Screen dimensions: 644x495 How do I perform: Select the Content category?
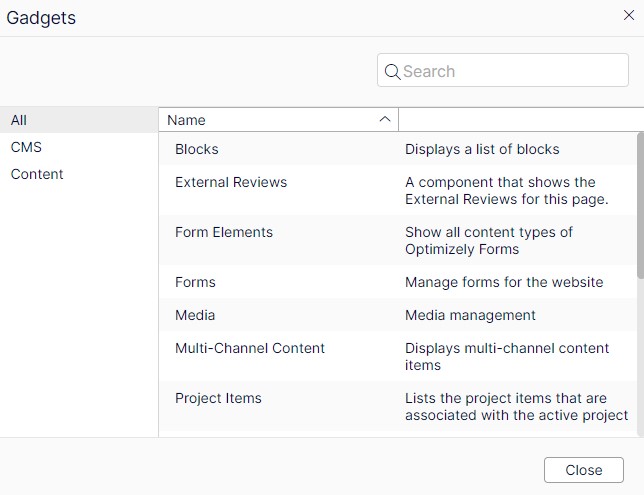[x=37, y=174]
